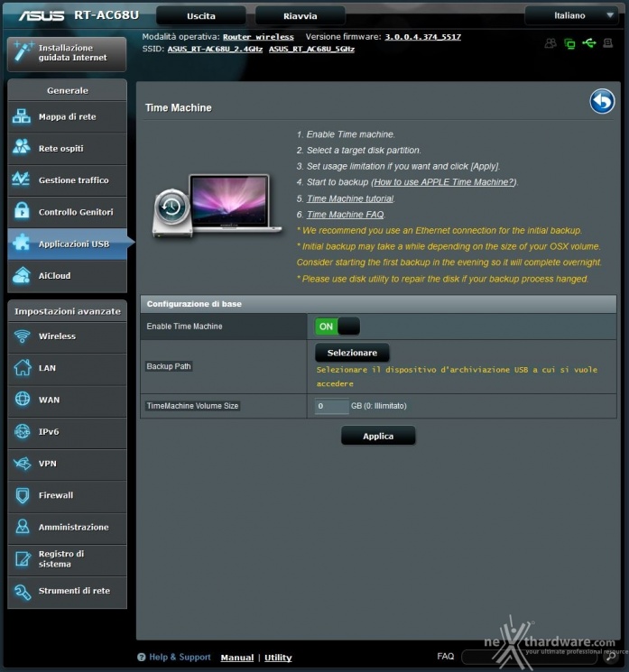This screenshot has height=672, width=629.
Task: Open Installazione guidata Internet wizard
Action: pyautogui.click(x=67, y=53)
